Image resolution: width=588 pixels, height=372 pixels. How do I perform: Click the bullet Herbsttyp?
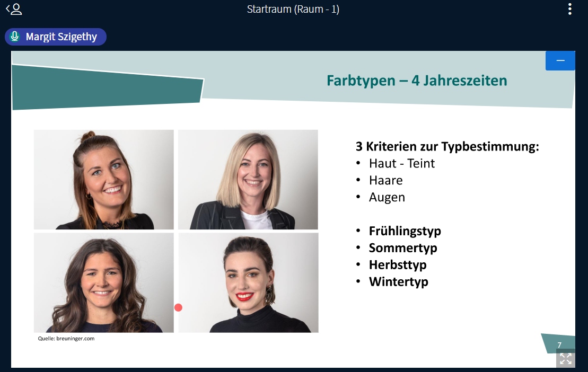[398, 265]
